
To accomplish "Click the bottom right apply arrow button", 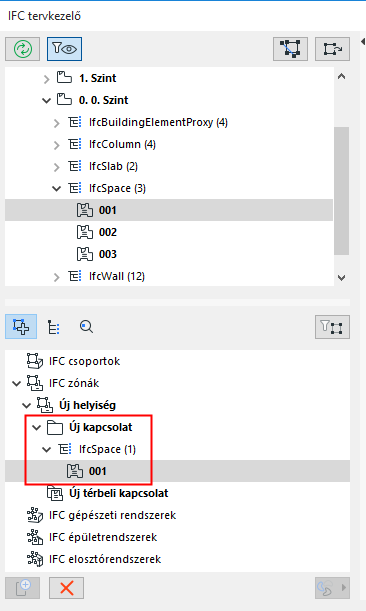I will pyautogui.click(x=332, y=588).
